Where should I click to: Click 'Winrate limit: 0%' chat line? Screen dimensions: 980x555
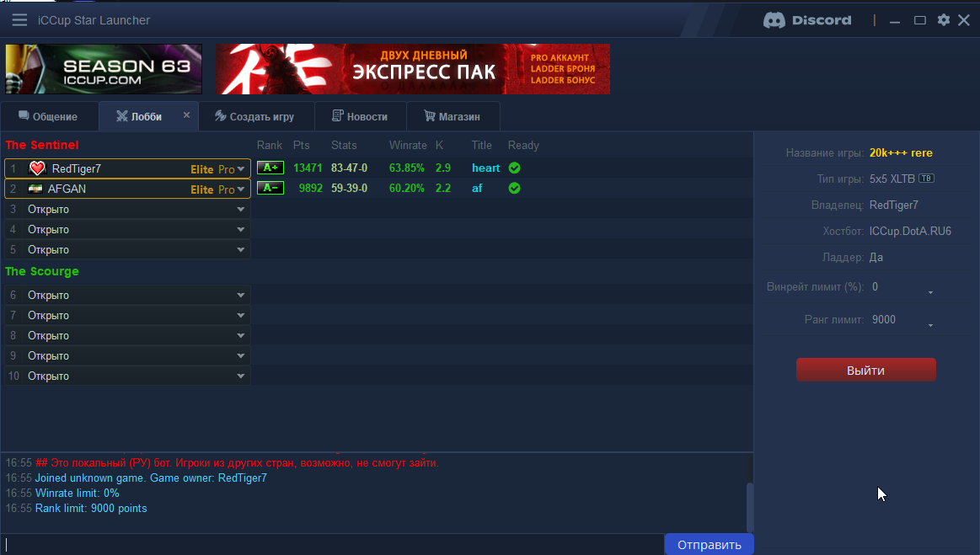[77, 494]
